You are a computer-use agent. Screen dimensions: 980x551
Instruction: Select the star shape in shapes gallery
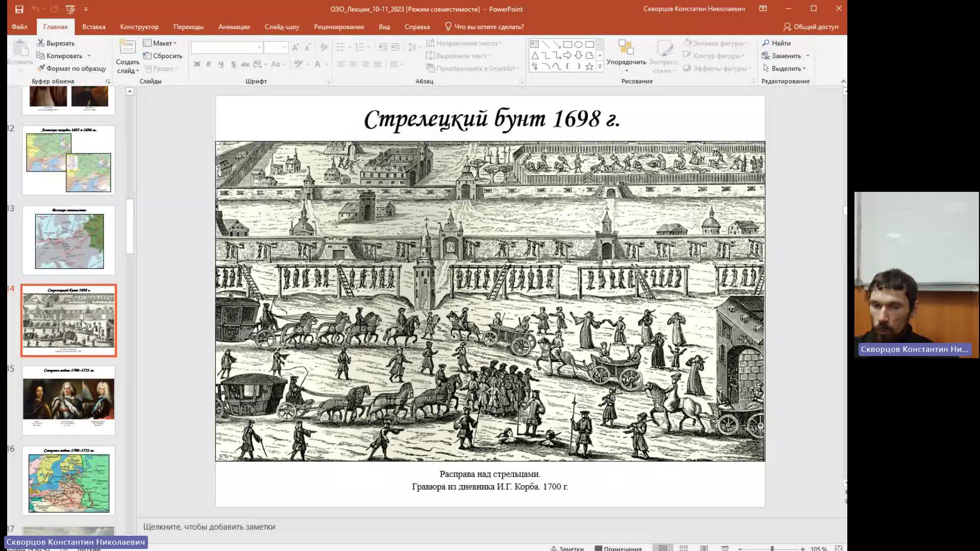coord(590,66)
